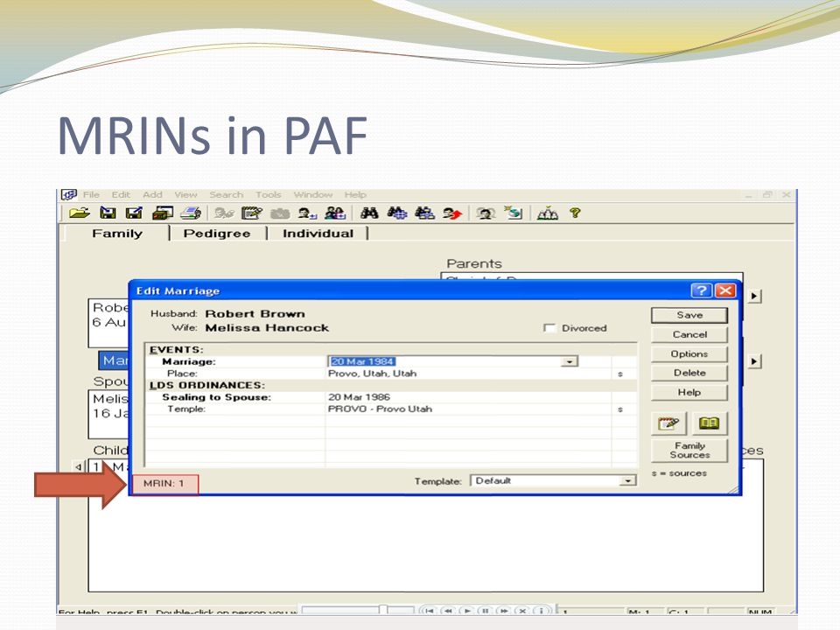Click the single person add icon

[x=307, y=213]
